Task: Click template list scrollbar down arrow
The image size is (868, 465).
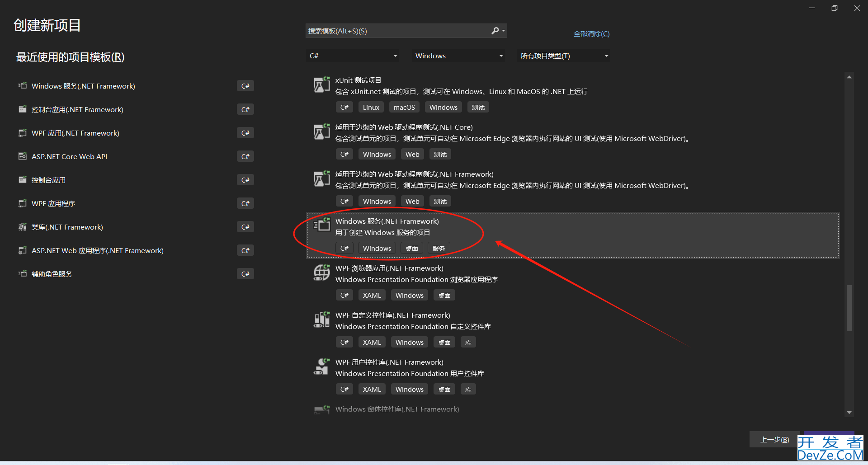Action: (x=849, y=412)
